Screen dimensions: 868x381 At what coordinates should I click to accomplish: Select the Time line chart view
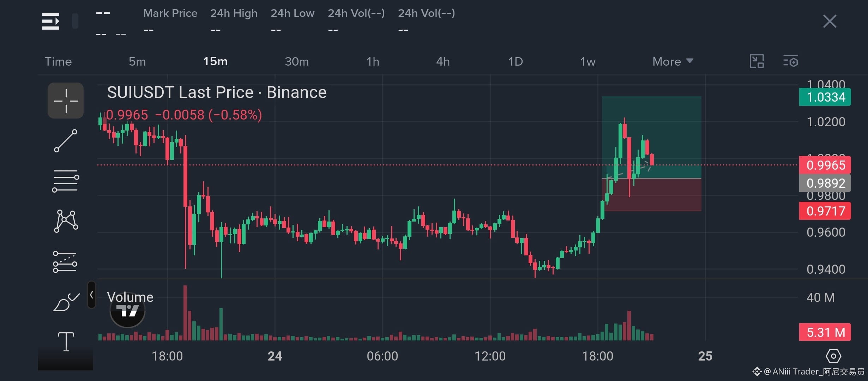pos(58,61)
